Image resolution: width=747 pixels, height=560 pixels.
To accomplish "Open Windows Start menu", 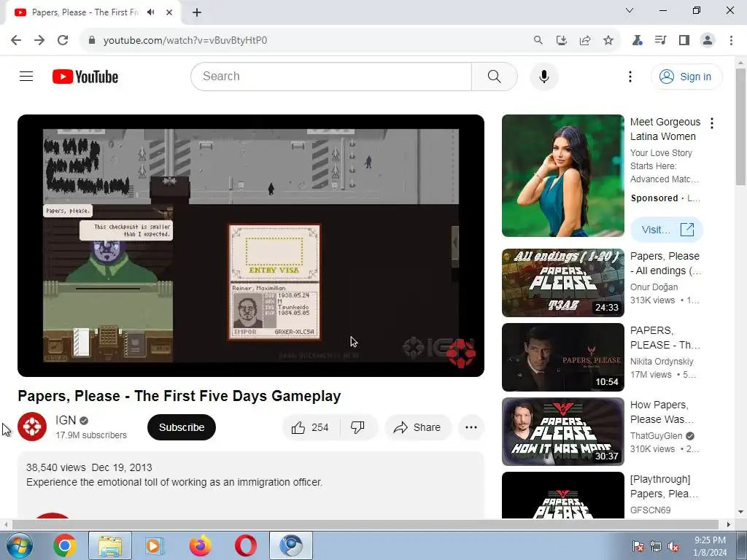I will click(x=20, y=545).
